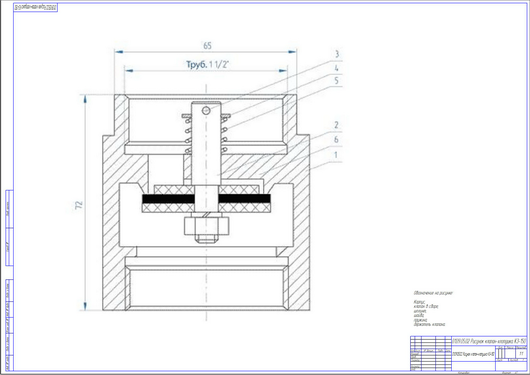This screenshot has width=530, height=375.
Task: Select callout number 5
Action: [337, 81]
